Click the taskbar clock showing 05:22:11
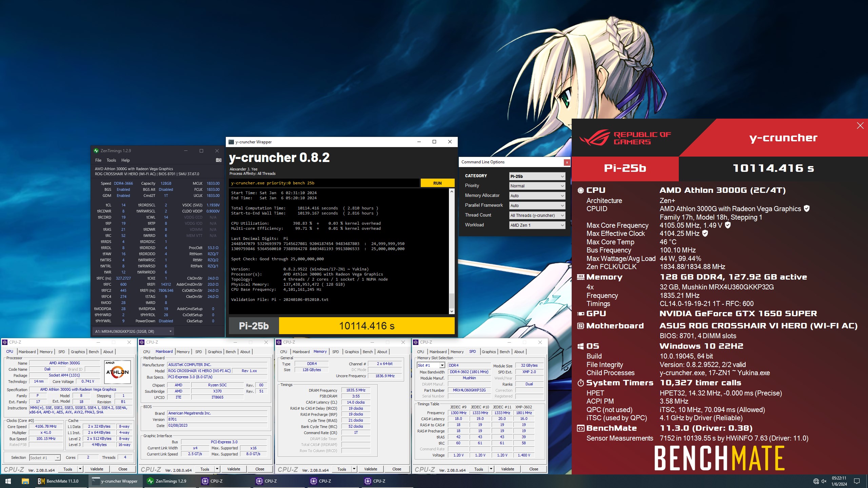Image resolution: width=868 pixels, height=488 pixels. click(x=839, y=481)
